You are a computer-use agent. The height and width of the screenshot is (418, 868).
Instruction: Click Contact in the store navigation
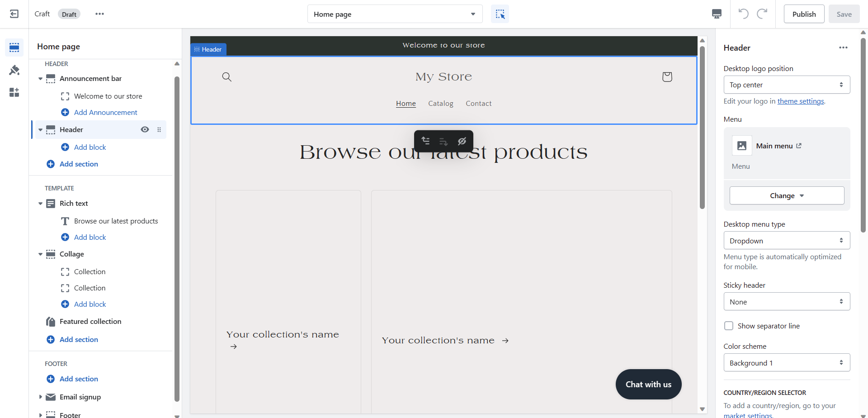[x=479, y=104]
